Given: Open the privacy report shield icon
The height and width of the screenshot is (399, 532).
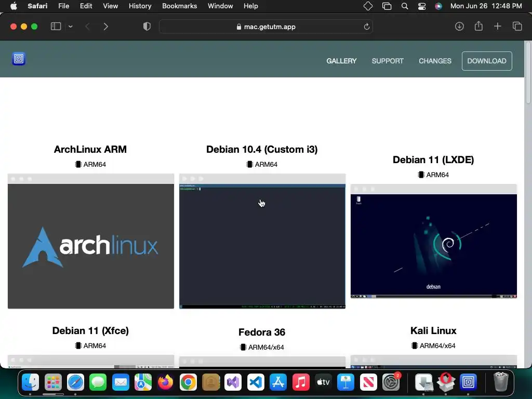Looking at the screenshot, I should click(x=147, y=26).
